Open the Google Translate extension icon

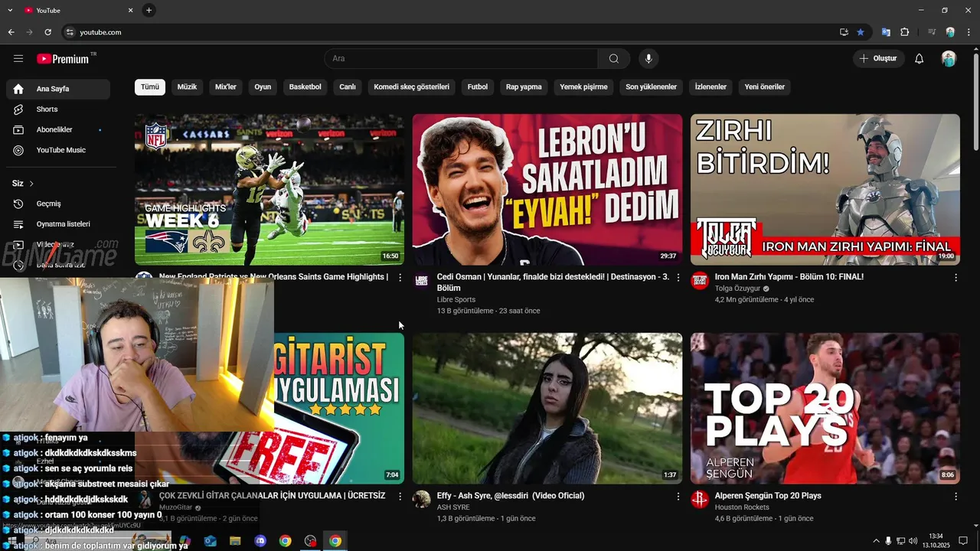[886, 32]
